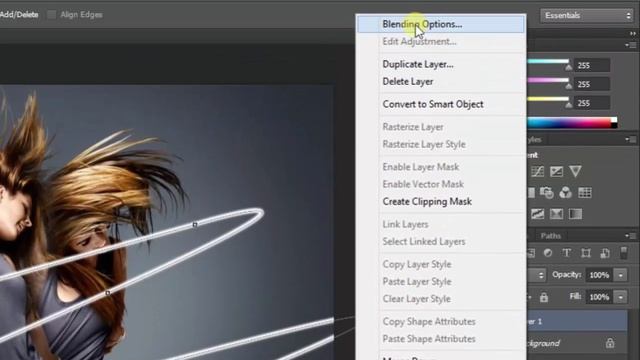Screen dimensions: 640x360
Task: Click the lock all icon in Layers panel
Action: [544, 297]
